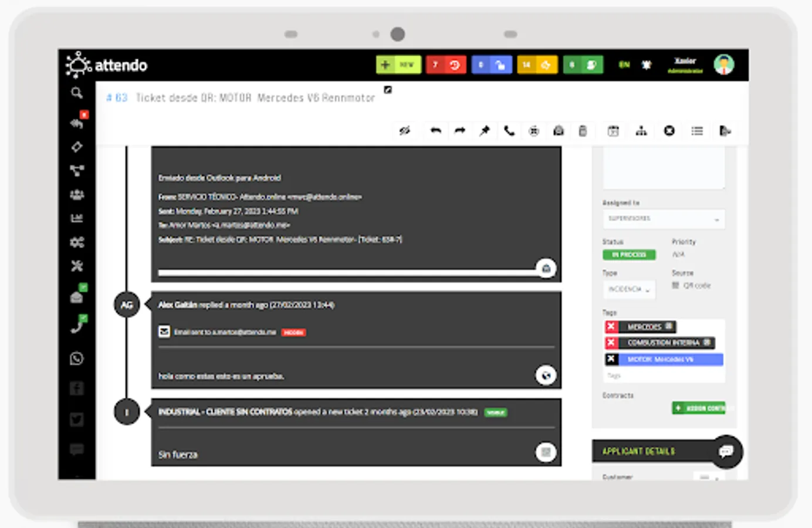The image size is (812, 528).
Task: Click the AG avatar timeline marker
Action: [127, 304]
